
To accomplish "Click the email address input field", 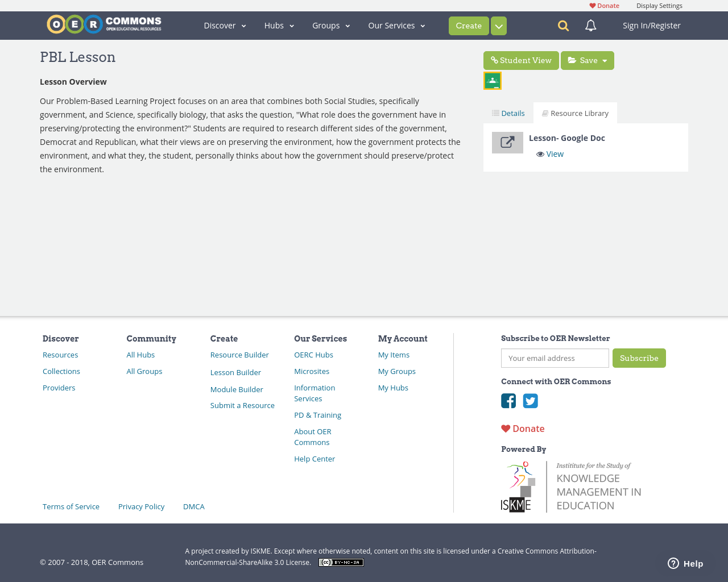I will point(555,358).
